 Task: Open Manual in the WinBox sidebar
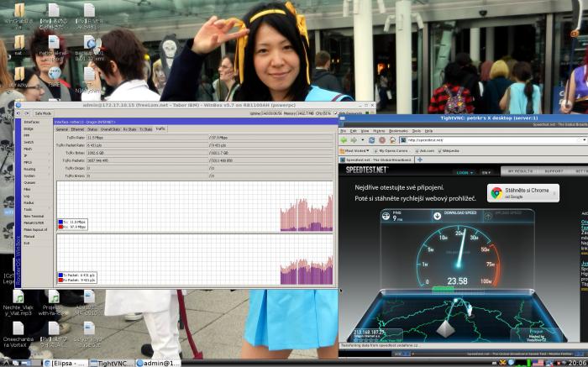pos(29,237)
